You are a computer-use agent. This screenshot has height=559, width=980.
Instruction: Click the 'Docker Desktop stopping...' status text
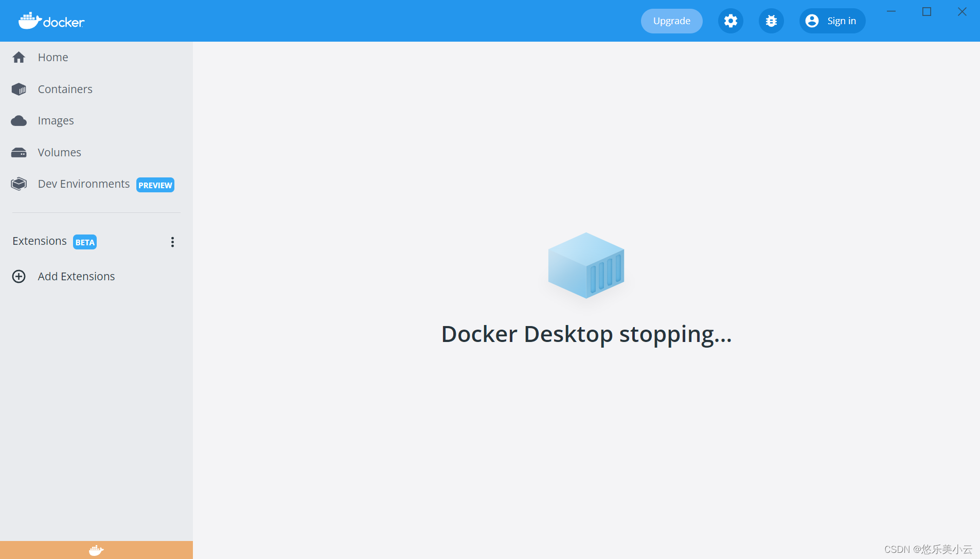coord(586,335)
